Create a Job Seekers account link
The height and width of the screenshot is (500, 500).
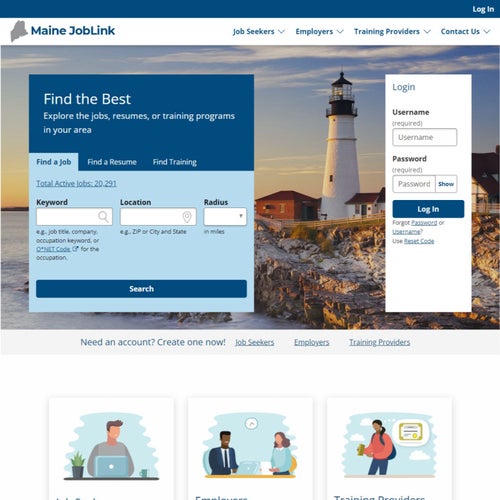255,342
